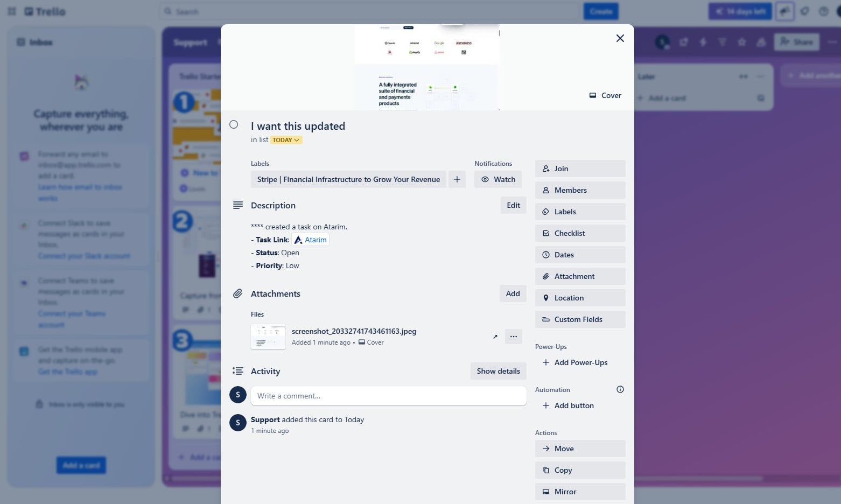Open the screenshot attachment thumbnail
Viewport: 841px width, 504px height.
tap(268, 337)
